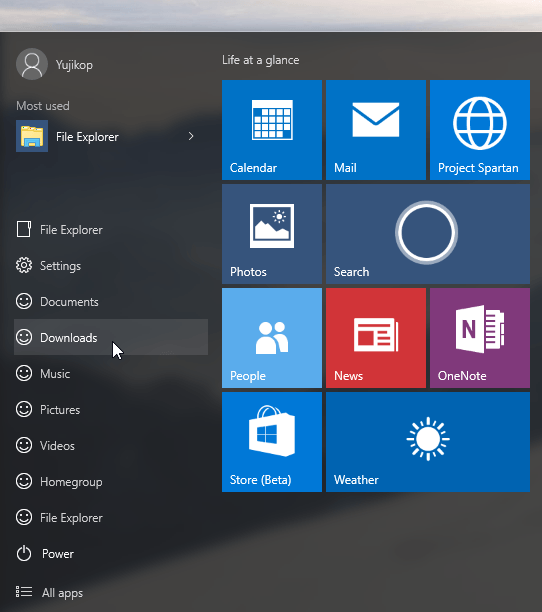Open the Music folder entry
Screen dimensions: 542x612
[x=111, y=374]
